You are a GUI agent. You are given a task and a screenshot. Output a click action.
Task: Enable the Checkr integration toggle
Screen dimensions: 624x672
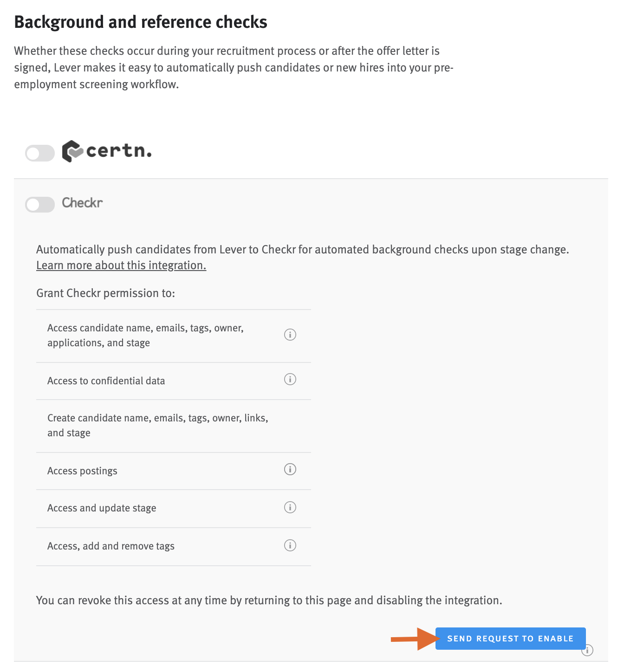tap(39, 204)
